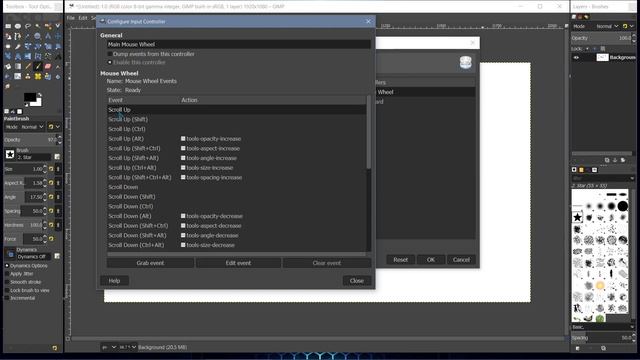Select the Scissors Select tool
This screenshot has width=640, height=360.
[58, 26]
